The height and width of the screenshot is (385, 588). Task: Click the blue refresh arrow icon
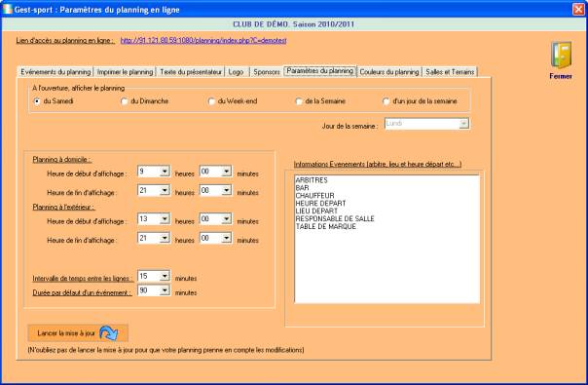pyautogui.click(x=109, y=332)
